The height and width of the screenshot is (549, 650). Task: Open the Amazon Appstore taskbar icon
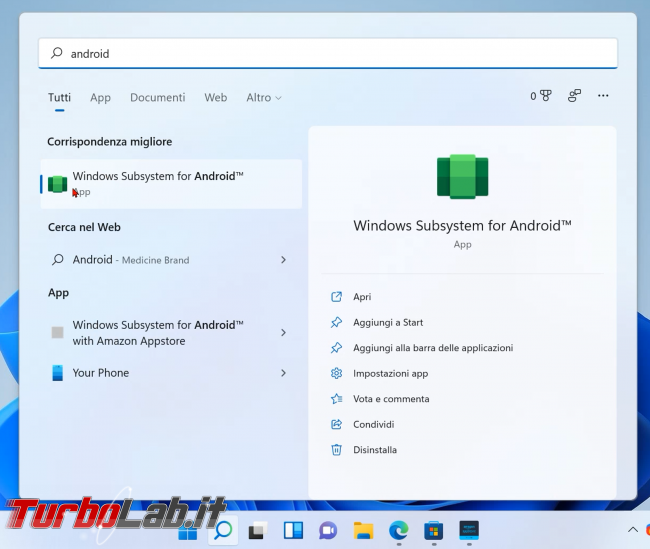[x=469, y=530]
